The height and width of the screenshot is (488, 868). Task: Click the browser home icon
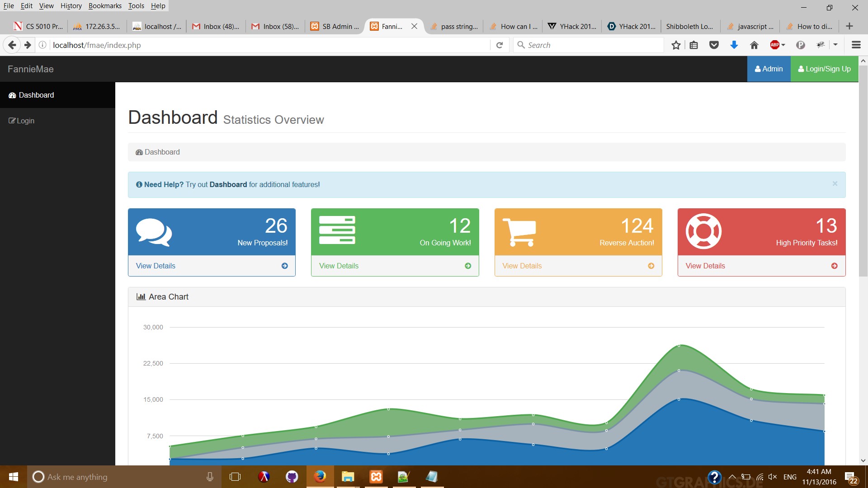coord(754,45)
